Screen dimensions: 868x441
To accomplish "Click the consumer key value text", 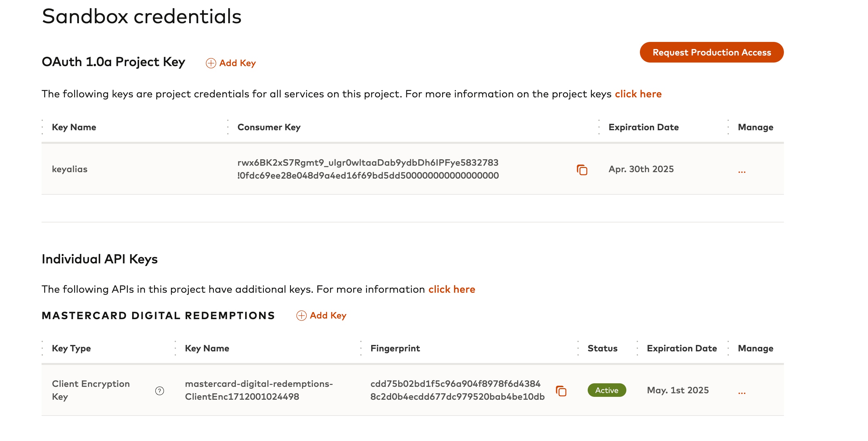I will (x=368, y=169).
